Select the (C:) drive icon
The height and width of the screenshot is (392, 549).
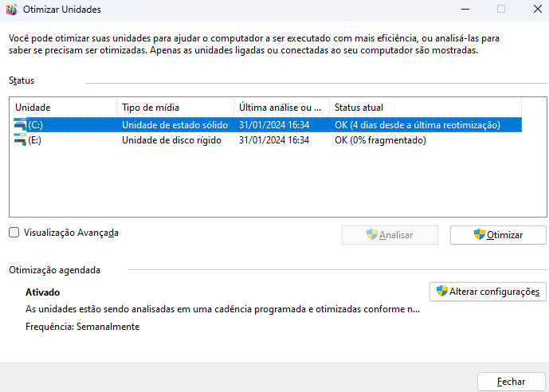tap(20, 124)
